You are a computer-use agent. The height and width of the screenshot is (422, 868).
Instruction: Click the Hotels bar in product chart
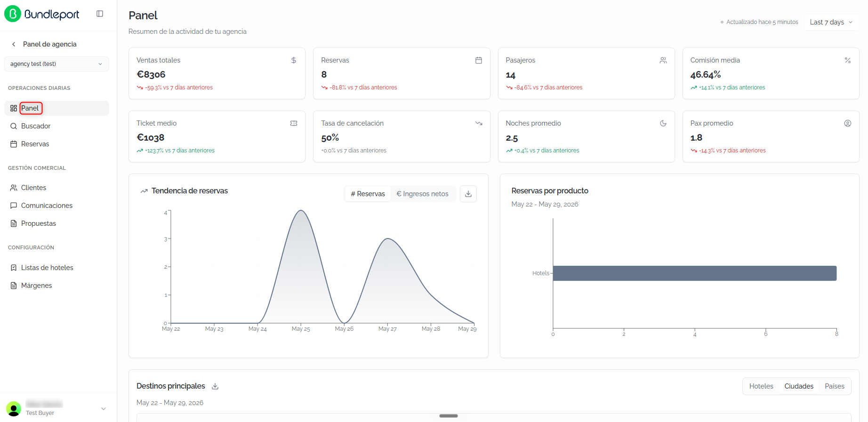(x=695, y=273)
